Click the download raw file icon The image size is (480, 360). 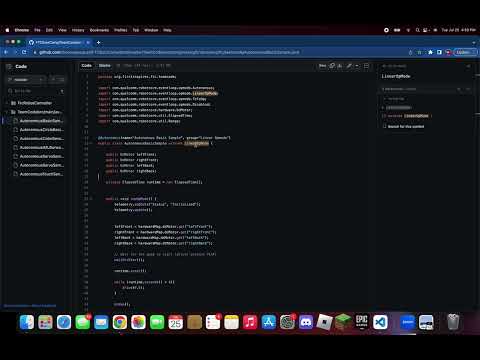click(340, 66)
